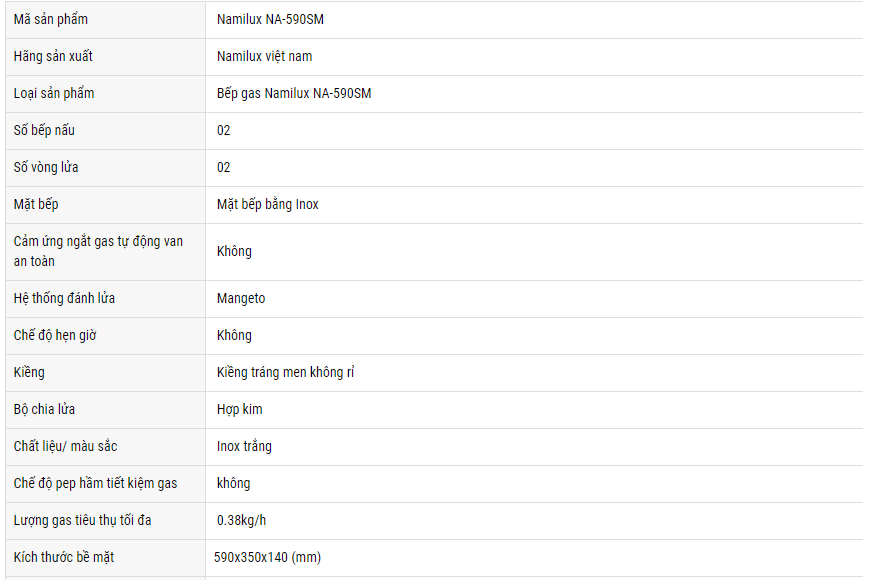The width and height of the screenshot is (869, 580).
Task: Select the 'Namilux NA-590SM' product code value
Action: (x=270, y=19)
